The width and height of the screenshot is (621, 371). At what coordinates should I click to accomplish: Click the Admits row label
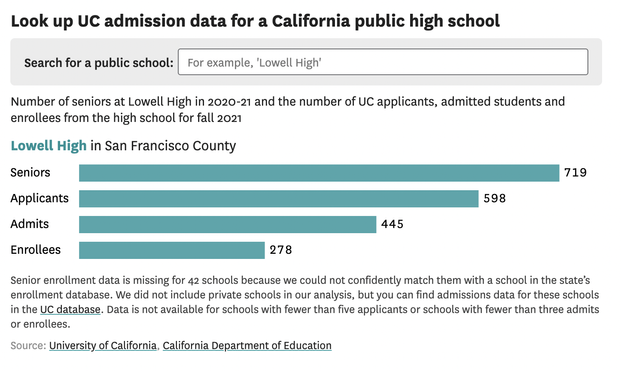pos(30,224)
